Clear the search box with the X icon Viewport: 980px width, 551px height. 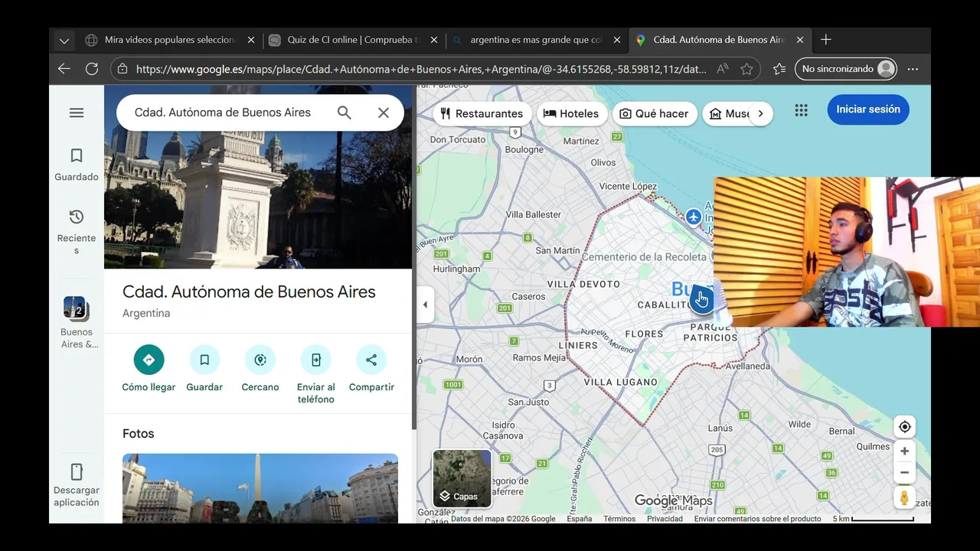coord(384,112)
